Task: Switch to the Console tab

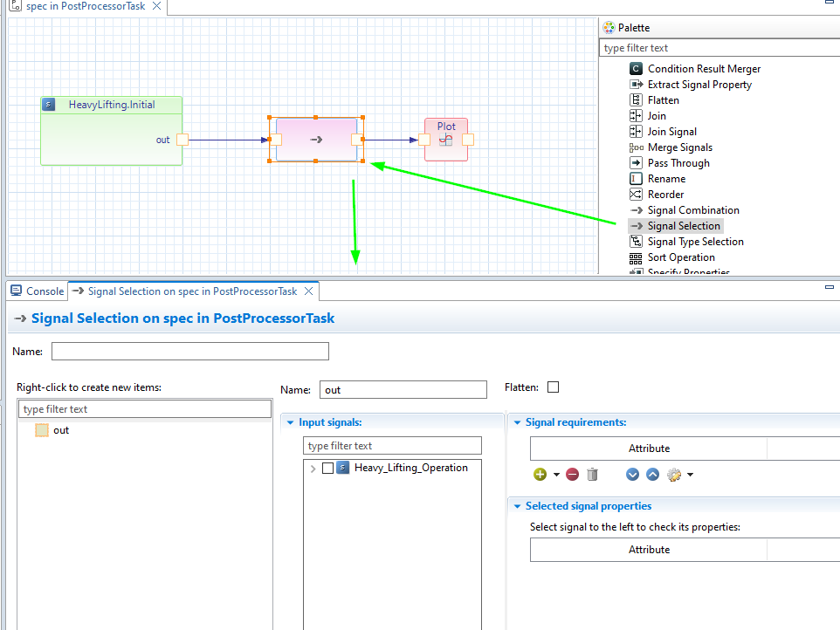Action: [38, 291]
